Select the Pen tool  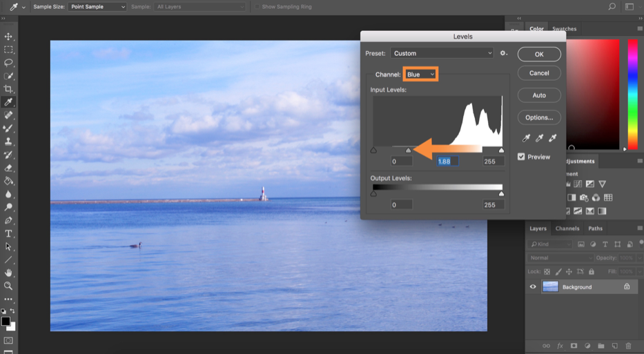(8, 221)
